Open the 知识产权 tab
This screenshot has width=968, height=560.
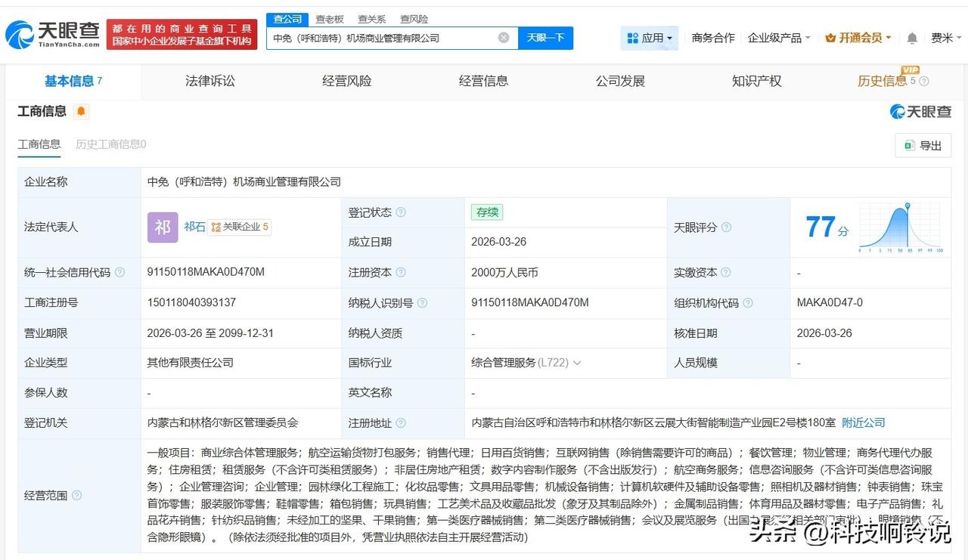point(757,82)
